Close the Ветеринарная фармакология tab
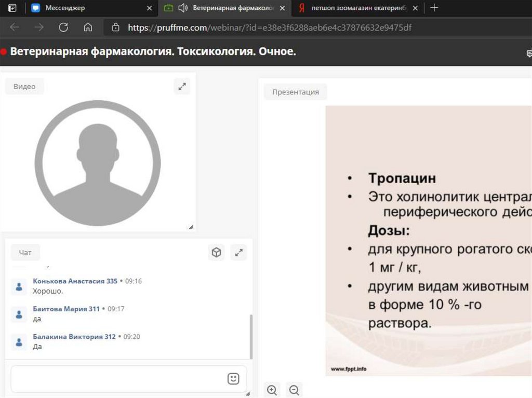This screenshot has height=398, width=532. coord(282,8)
